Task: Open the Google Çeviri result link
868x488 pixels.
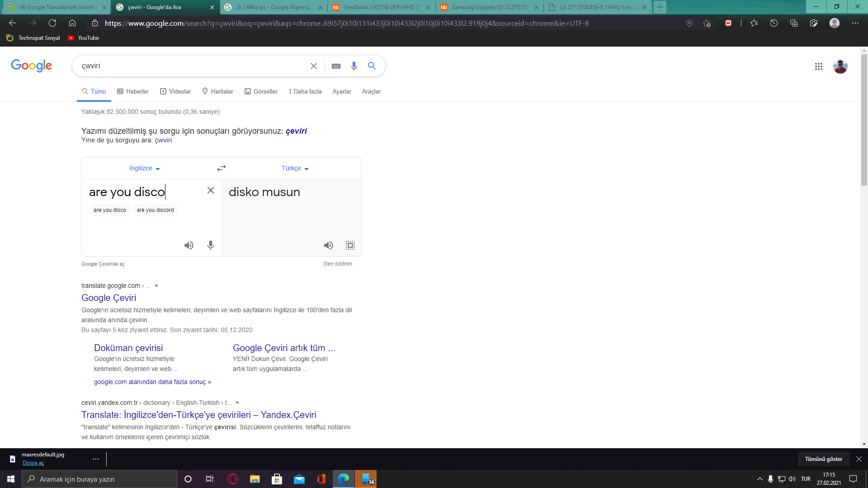Action: [108, 298]
